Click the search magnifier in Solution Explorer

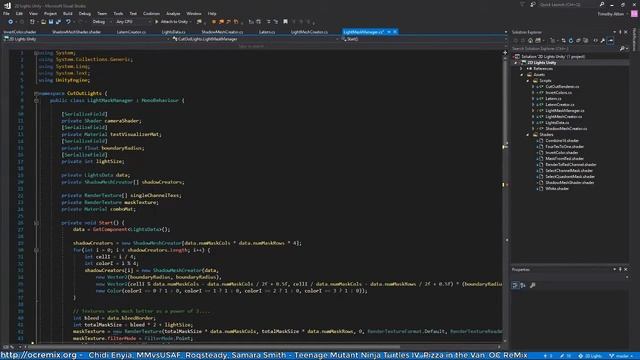pos(622,49)
